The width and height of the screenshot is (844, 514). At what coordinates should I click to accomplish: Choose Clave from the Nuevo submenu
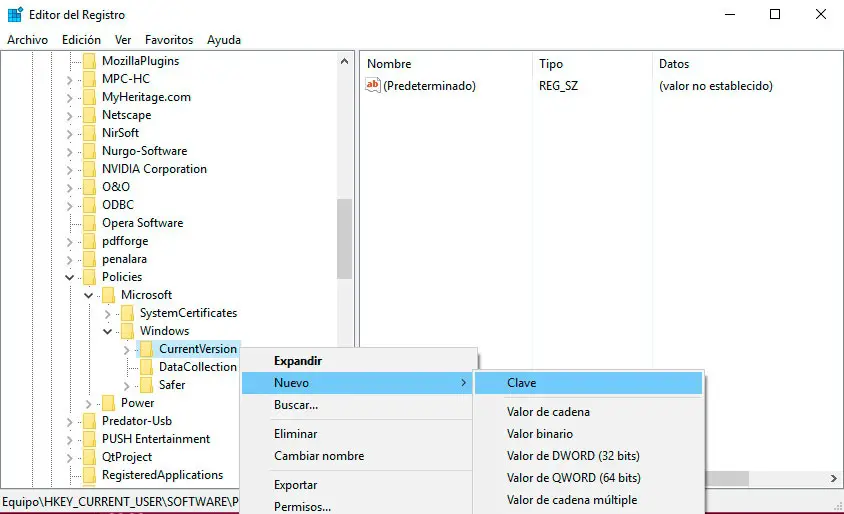(521, 383)
